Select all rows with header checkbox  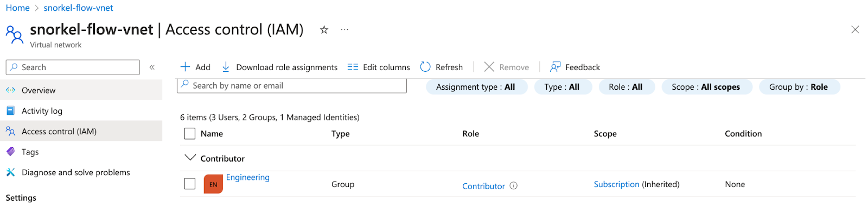189,134
